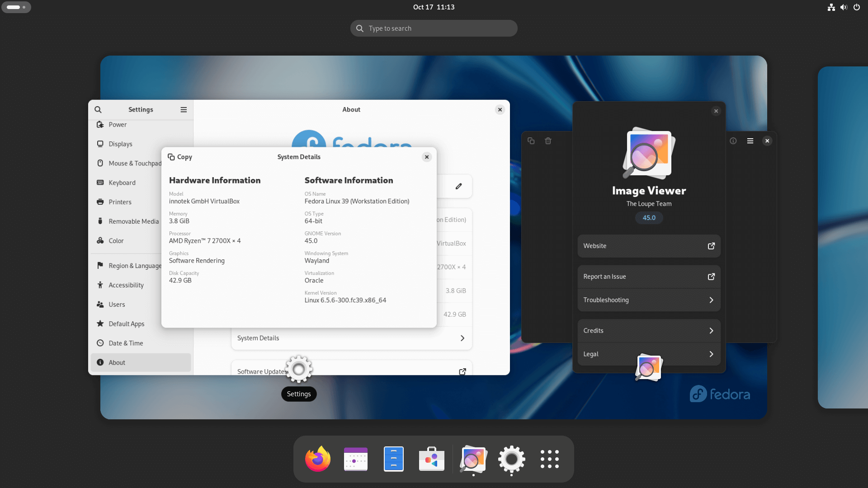Open the Credits section in Image Viewer
This screenshot has height=488, width=868.
649,330
